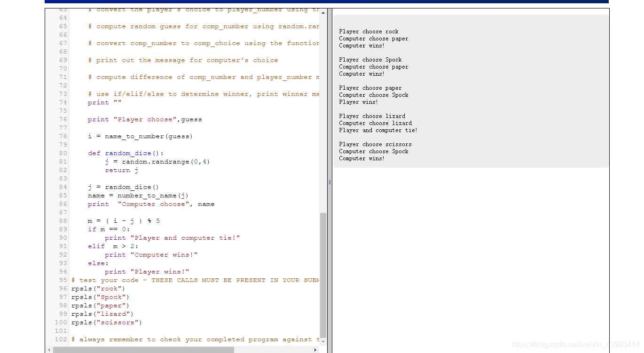Click the code line print ""
The image size is (644, 353).
[104, 102]
